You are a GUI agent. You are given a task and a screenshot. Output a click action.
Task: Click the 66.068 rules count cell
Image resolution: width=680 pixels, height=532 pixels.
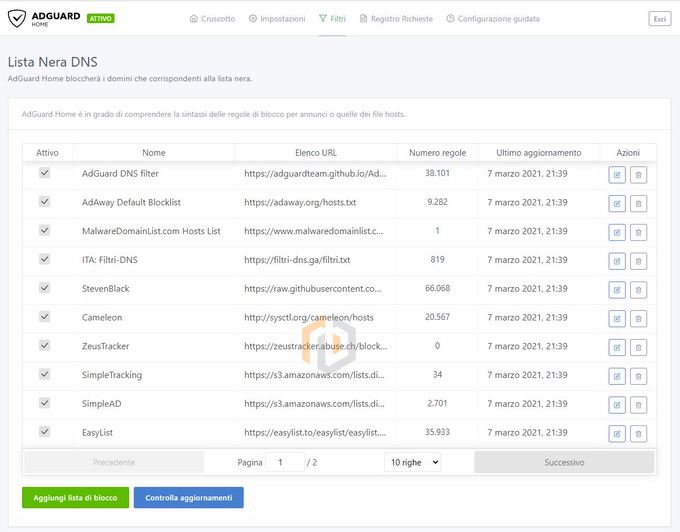click(438, 288)
